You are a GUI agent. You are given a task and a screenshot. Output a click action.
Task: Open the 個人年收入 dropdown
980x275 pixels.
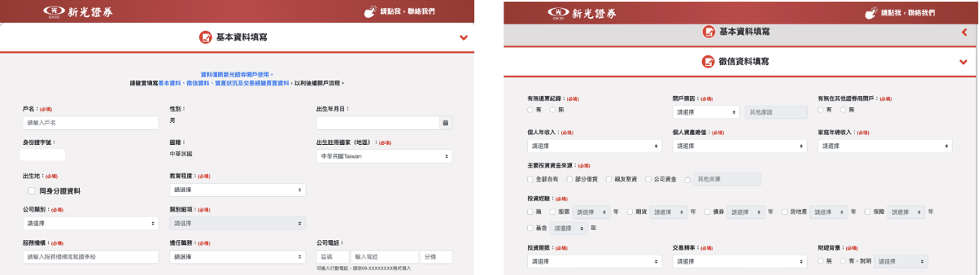pyautogui.click(x=594, y=146)
